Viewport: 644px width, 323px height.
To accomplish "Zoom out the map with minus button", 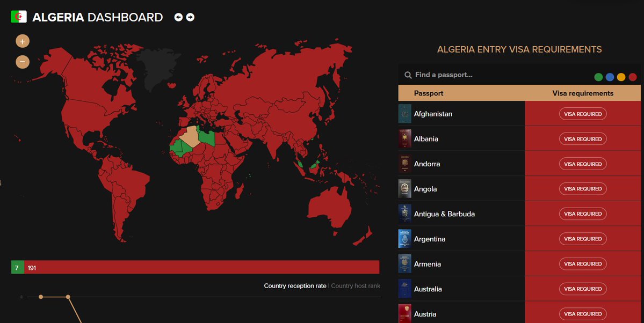I will 23,62.
